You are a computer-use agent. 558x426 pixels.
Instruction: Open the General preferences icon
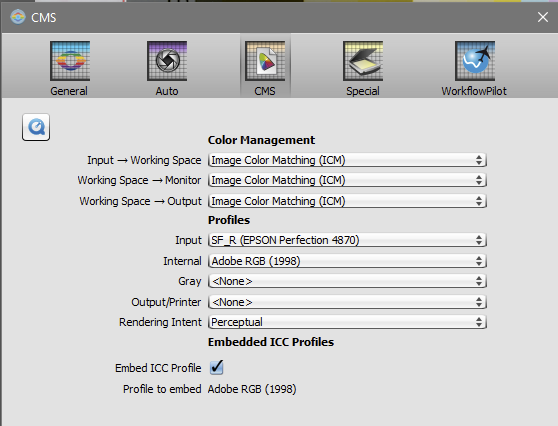[70, 61]
